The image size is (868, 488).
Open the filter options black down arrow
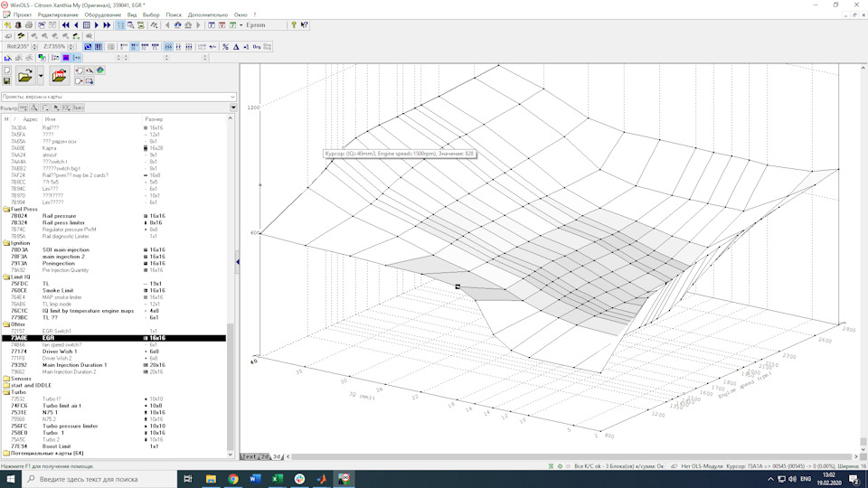point(233,108)
